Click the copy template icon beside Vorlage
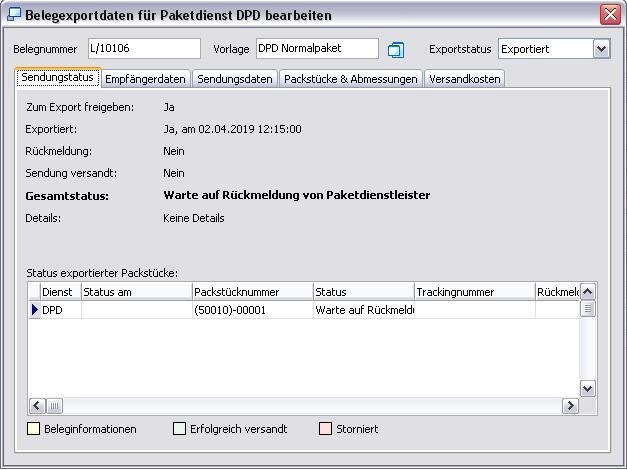 click(x=396, y=50)
